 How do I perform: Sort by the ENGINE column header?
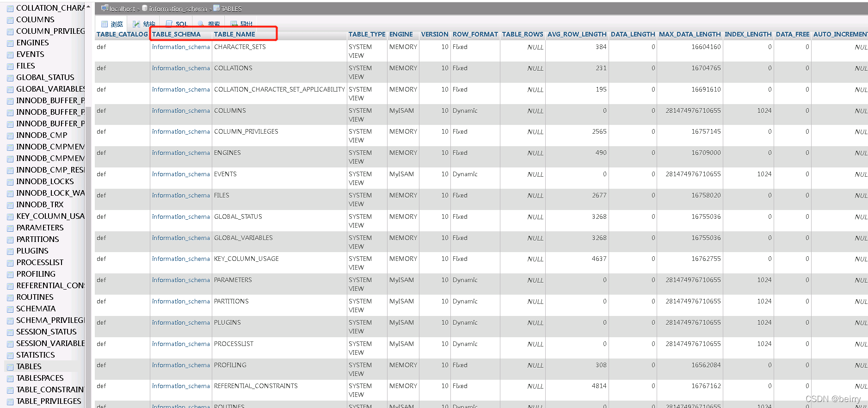401,34
